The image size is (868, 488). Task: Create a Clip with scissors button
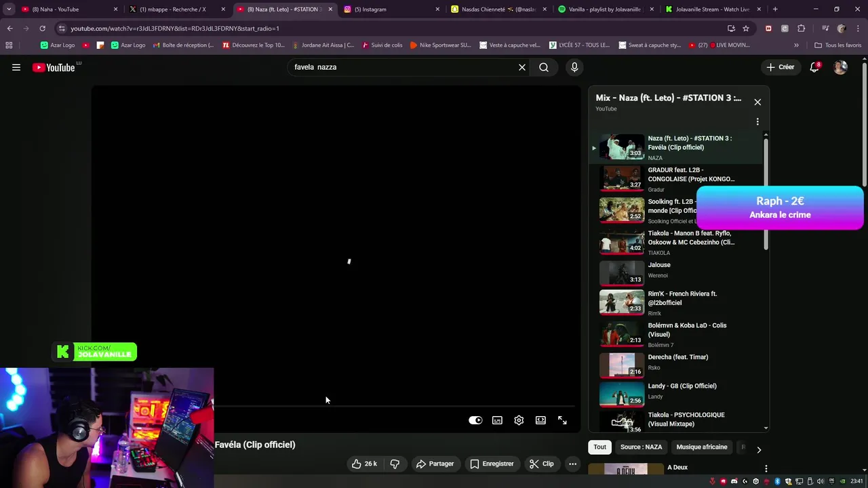542,464
